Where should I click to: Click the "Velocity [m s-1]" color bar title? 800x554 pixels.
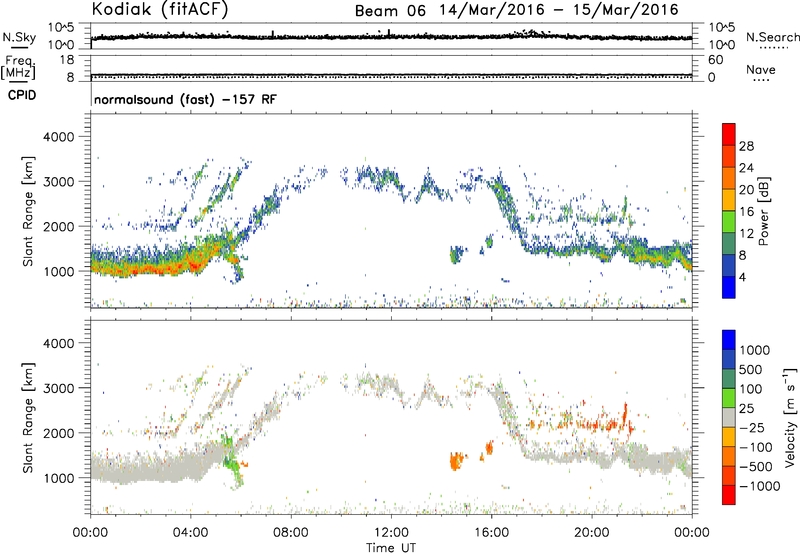(790, 417)
